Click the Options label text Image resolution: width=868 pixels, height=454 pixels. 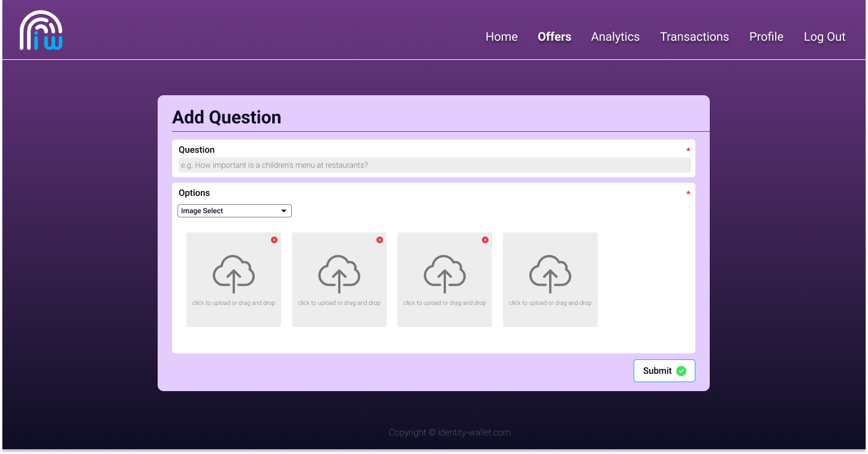pos(194,193)
